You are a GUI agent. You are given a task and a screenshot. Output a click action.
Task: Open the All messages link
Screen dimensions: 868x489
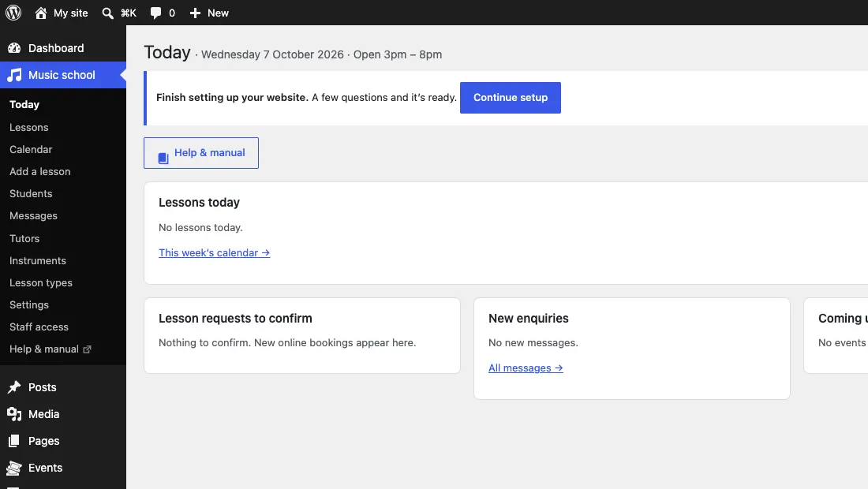tap(526, 368)
